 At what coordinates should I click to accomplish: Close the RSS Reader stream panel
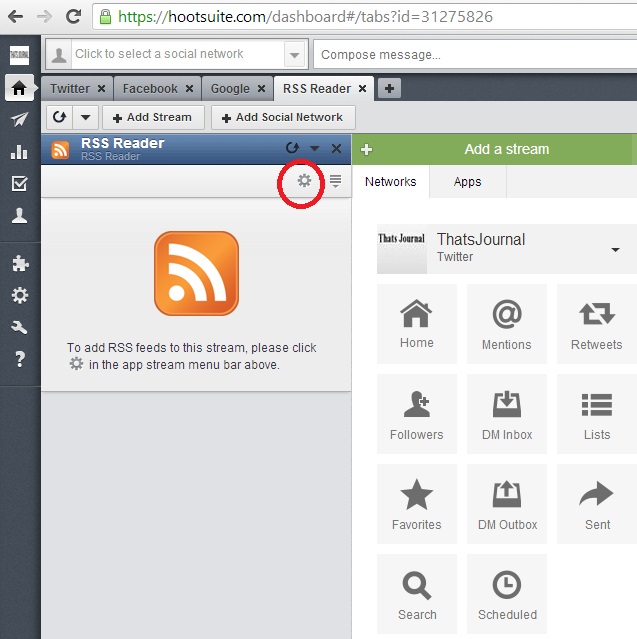336,148
